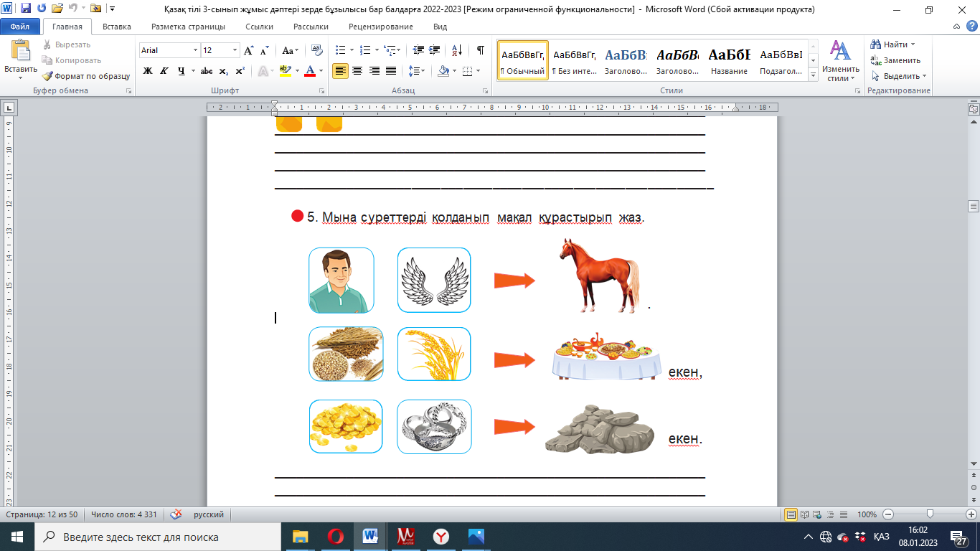Open the font size dropdown showing 12
The width and height of the screenshot is (980, 551).
tap(235, 50)
